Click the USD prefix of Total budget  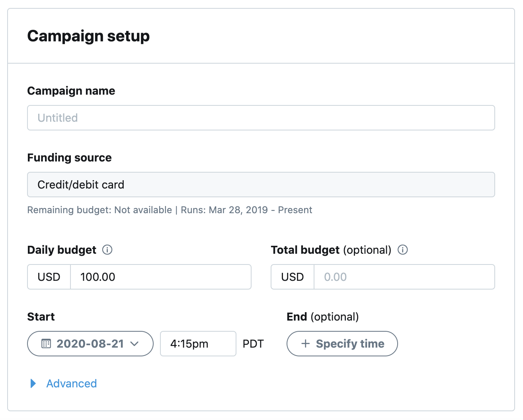[293, 277]
